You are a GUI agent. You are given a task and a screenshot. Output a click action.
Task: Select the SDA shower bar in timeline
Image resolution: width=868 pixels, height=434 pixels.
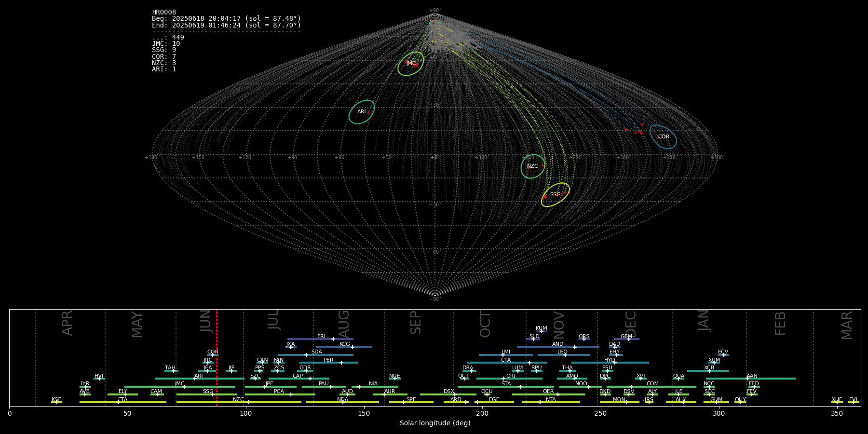tap(315, 355)
